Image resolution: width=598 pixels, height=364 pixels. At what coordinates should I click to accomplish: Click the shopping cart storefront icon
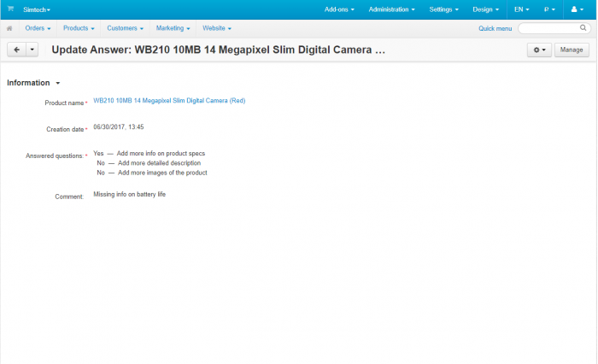10,9
